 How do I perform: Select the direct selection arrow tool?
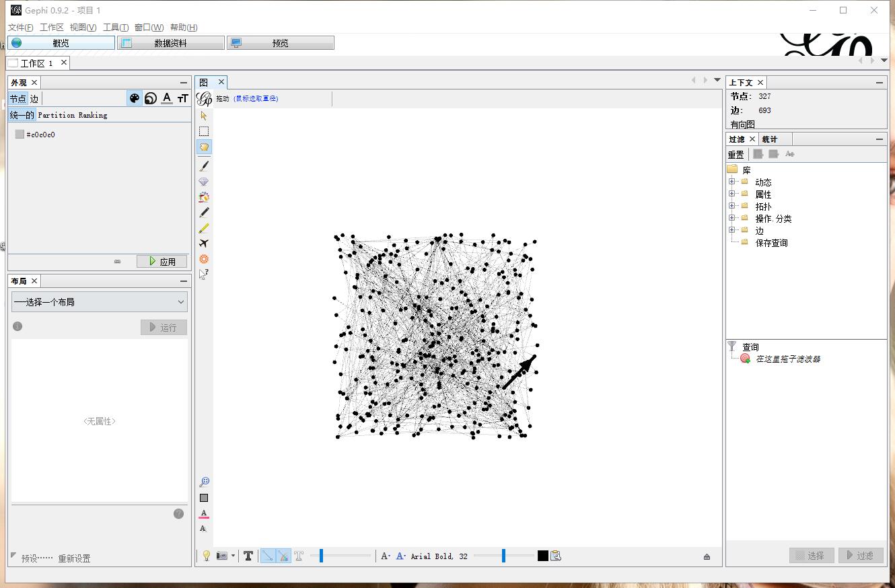click(204, 116)
